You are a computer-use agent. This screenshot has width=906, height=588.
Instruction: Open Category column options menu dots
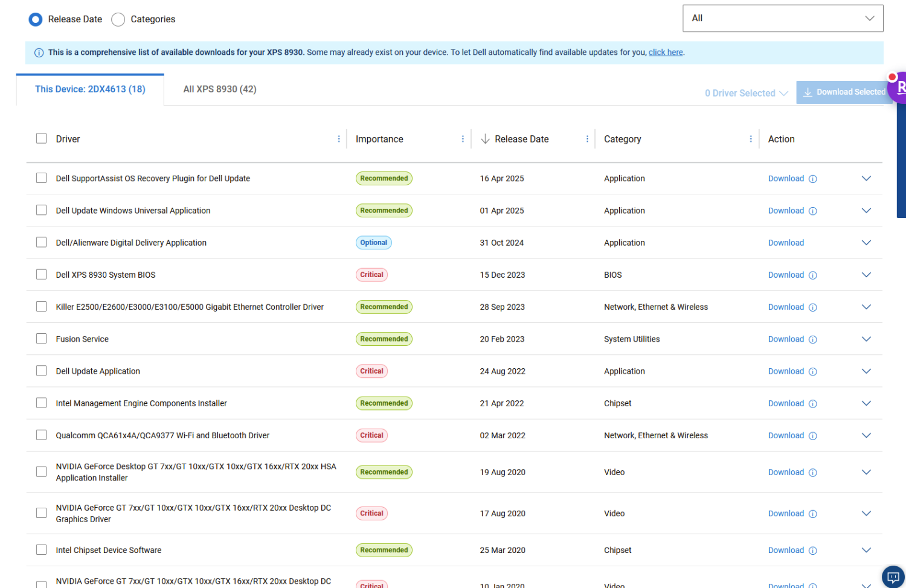click(751, 139)
